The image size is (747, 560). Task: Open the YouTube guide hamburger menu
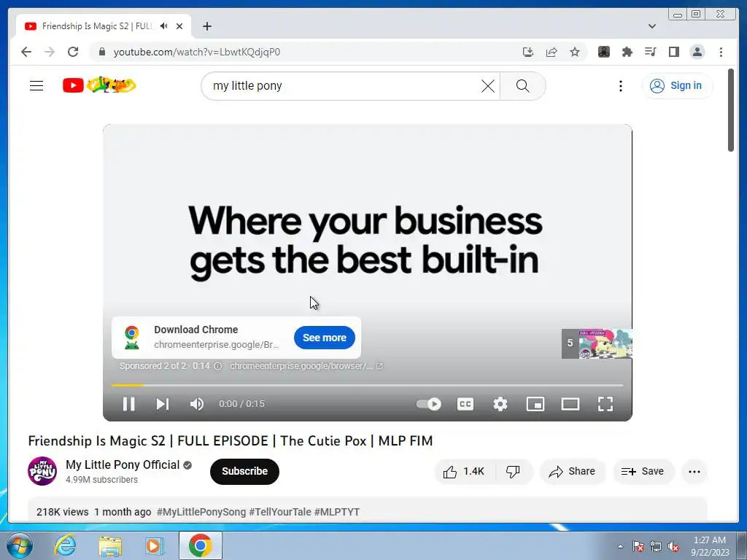(36, 86)
